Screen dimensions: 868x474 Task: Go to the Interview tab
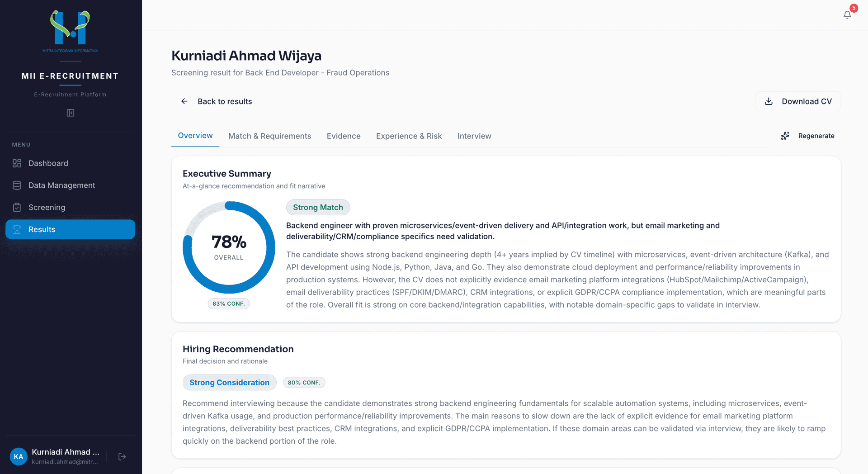pyautogui.click(x=474, y=136)
